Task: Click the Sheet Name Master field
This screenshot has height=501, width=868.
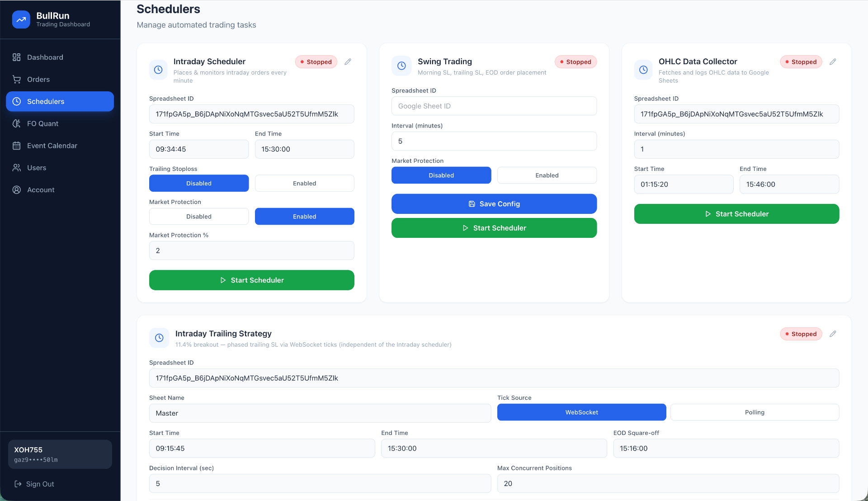Action: pyautogui.click(x=320, y=413)
